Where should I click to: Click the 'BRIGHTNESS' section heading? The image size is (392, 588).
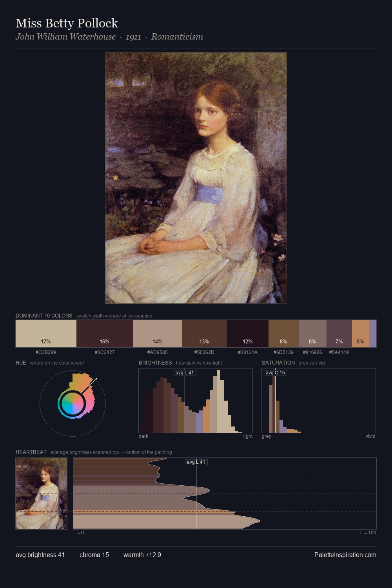[x=155, y=363]
